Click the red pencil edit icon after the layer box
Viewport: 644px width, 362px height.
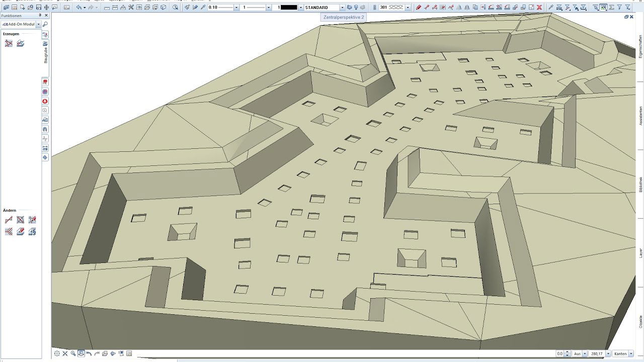tap(419, 8)
